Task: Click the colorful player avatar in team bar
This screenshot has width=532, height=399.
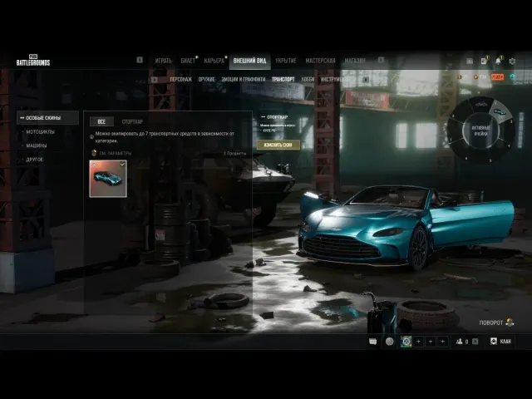Action: point(406,342)
